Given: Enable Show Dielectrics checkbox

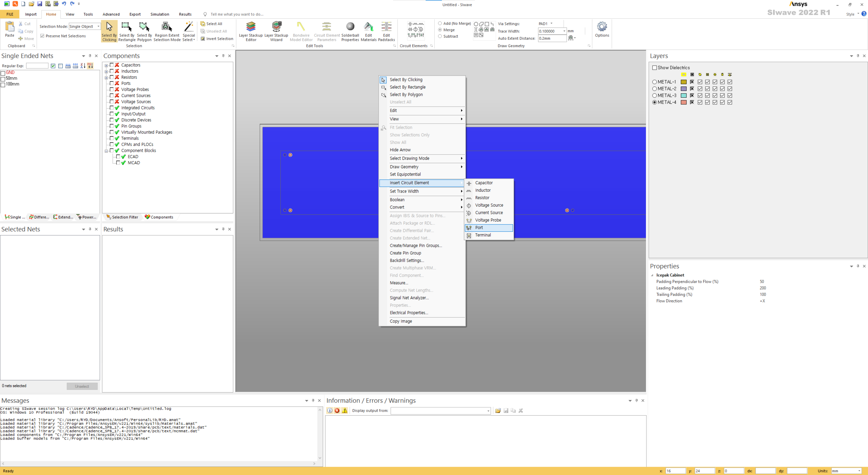Looking at the screenshot, I should pos(655,68).
